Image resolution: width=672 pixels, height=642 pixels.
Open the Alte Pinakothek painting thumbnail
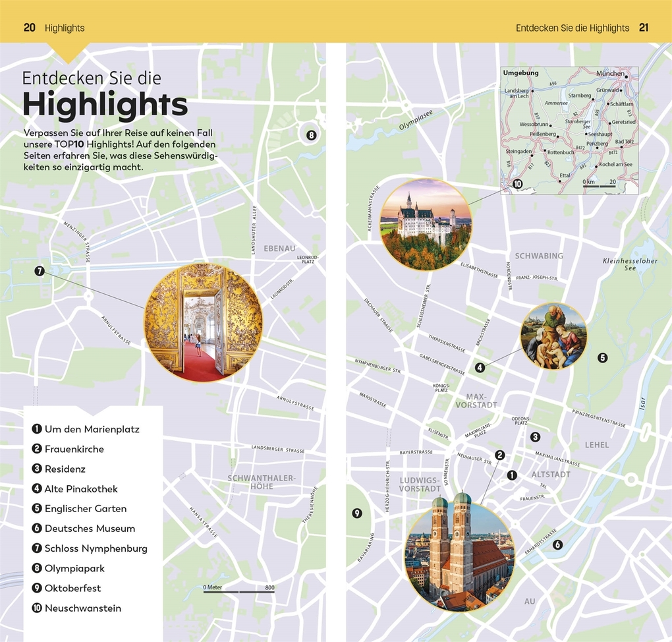[x=553, y=336]
